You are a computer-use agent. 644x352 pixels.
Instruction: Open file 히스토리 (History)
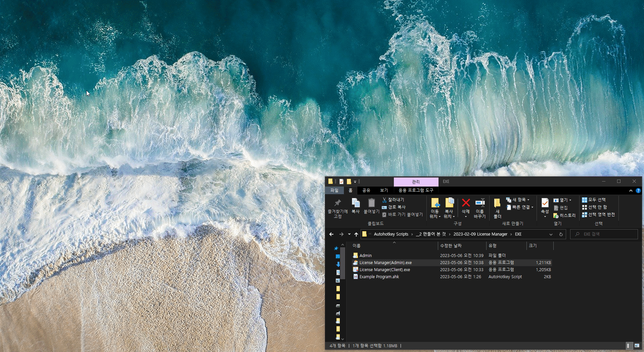pyautogui.click(x=564, y=215)
